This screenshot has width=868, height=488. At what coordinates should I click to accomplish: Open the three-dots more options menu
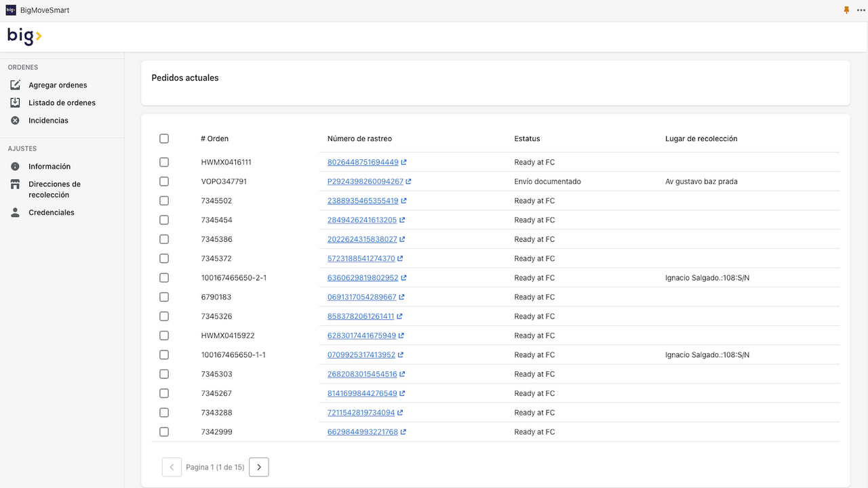tap(861, 10)
